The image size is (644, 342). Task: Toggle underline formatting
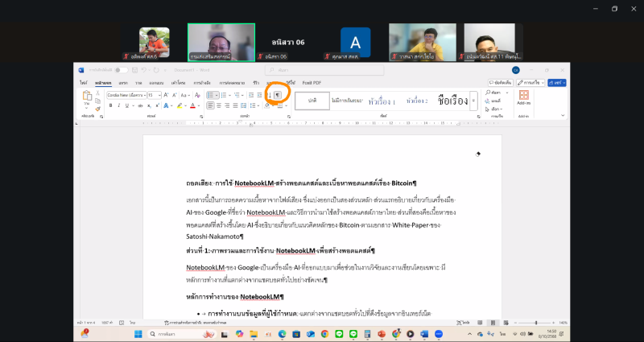point(125,105)
